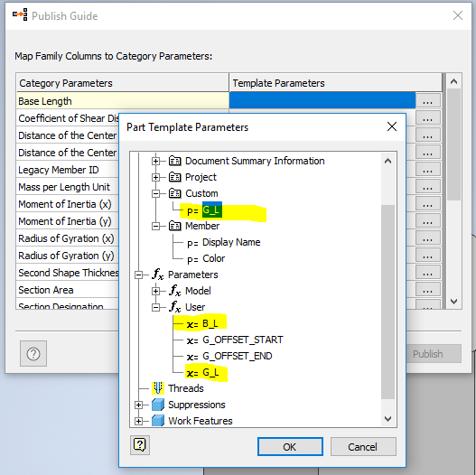Click the Document Summary Information folder icon

(175, 161)
